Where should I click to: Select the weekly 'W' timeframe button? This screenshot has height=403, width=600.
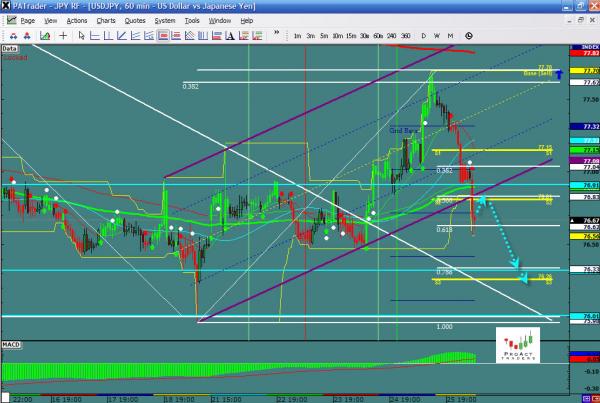pos(437,36)
